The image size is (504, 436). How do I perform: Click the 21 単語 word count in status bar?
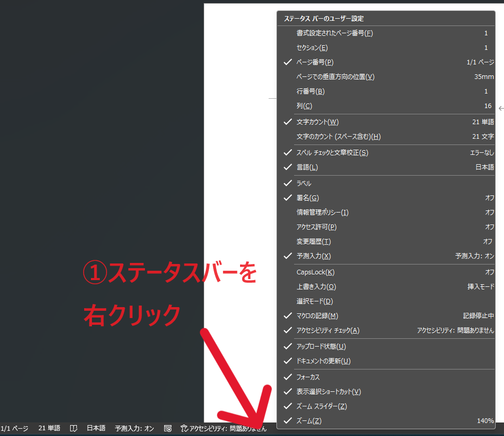pos(49,428)
